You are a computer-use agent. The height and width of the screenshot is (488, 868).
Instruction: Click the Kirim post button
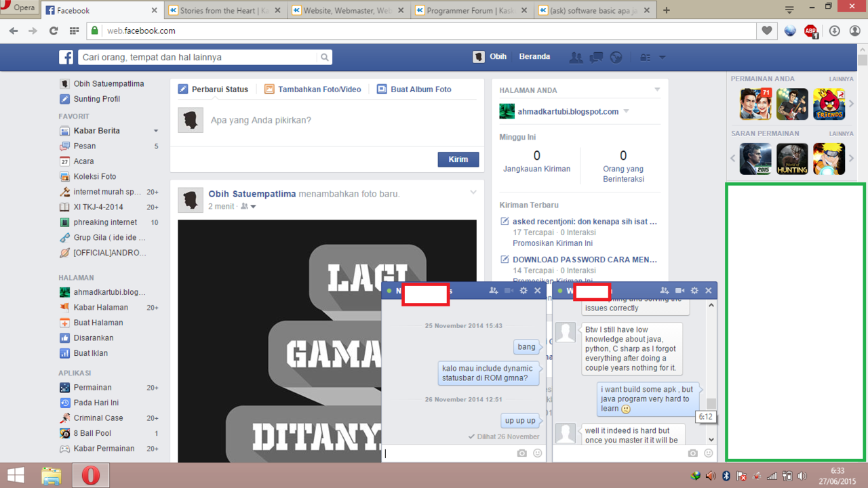click(x=458, y=159)
